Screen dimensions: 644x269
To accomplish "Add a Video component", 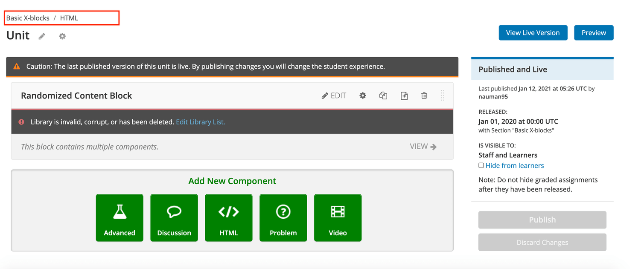I will tap(338, 218).
